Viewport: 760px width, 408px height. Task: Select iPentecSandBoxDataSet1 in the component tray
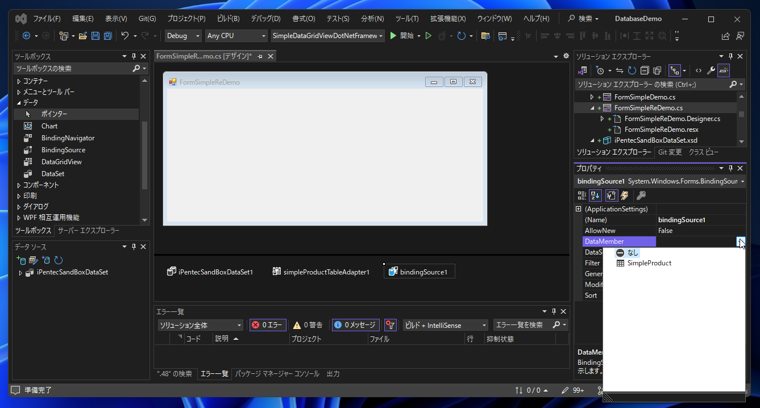click(x=210, y=272)
